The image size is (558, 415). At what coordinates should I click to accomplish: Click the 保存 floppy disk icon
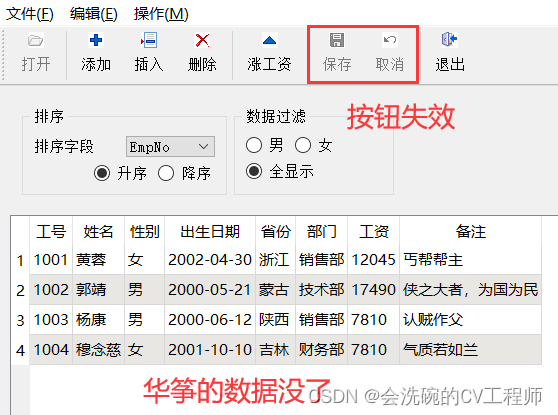pos(337,40)
